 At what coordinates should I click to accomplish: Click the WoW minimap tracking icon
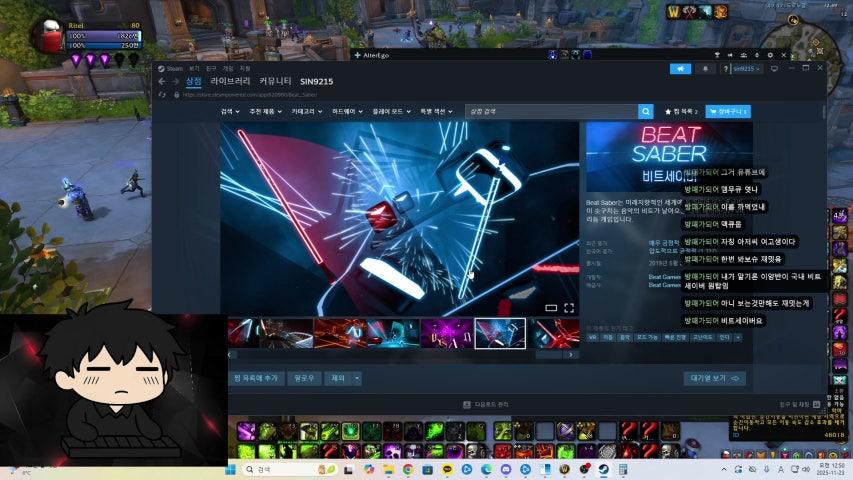click(x=793, y=21)
